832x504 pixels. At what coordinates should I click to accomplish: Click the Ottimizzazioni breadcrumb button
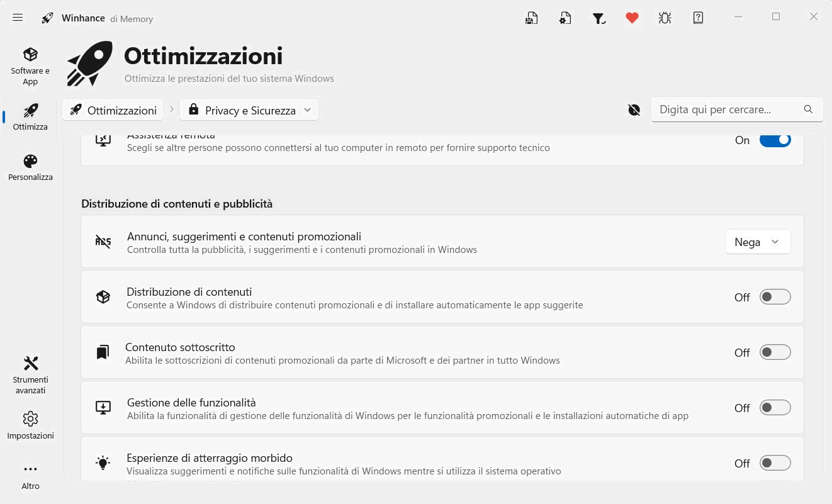[113, 109]
